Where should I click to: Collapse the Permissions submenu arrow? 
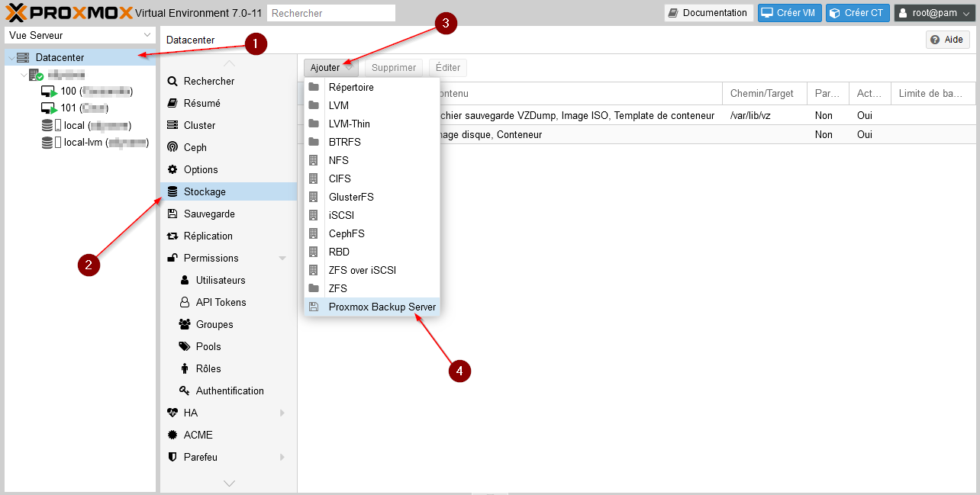(282, 259)
